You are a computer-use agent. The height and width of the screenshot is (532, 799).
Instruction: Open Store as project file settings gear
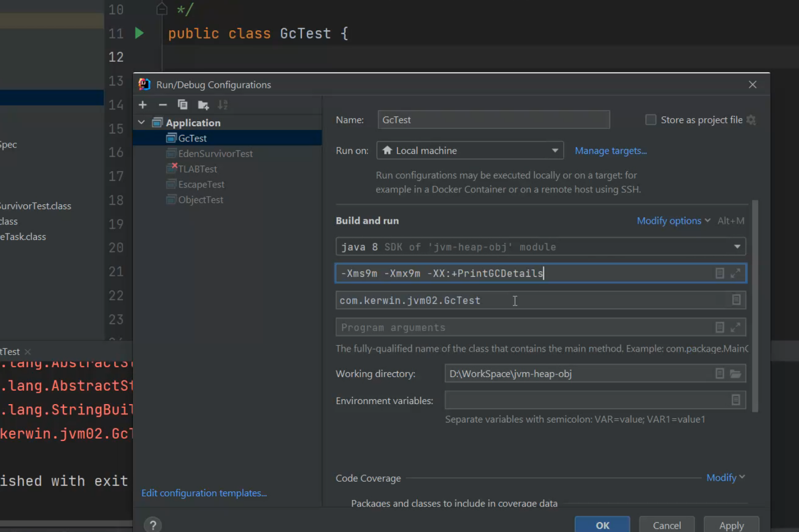pos(751,120)
